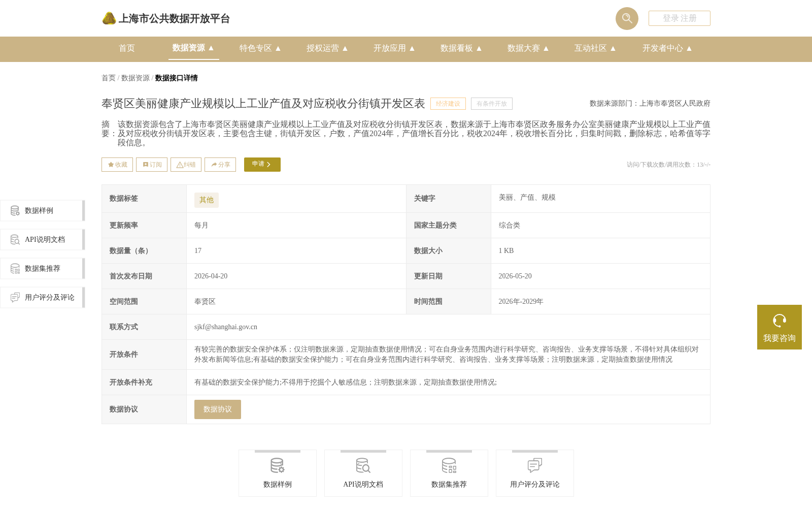Image resolution: width=812 pixels, height=508 pixels.
Task: Click sidebar API说明文档 label
Action: 45,240
